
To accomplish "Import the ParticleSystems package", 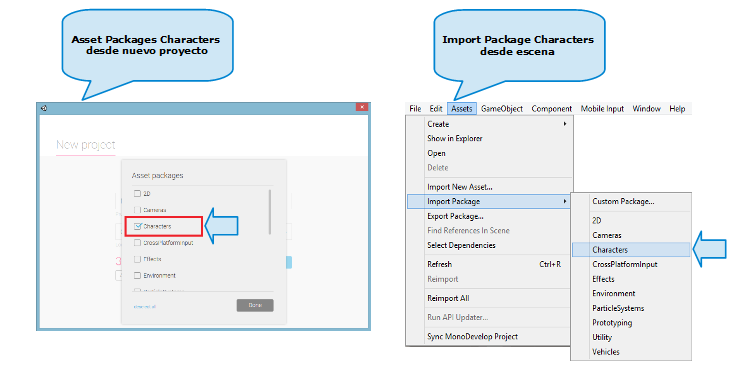I will coord(631,308).
